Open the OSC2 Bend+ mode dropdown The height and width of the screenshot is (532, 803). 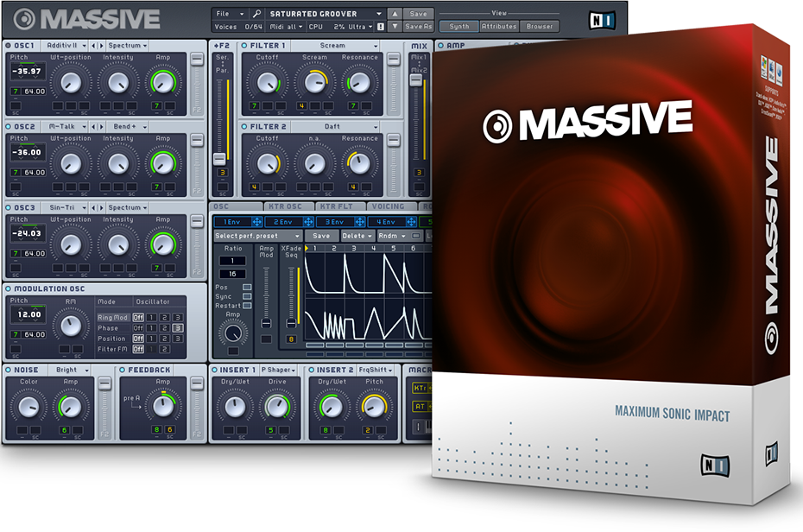(x=128, y=126)
